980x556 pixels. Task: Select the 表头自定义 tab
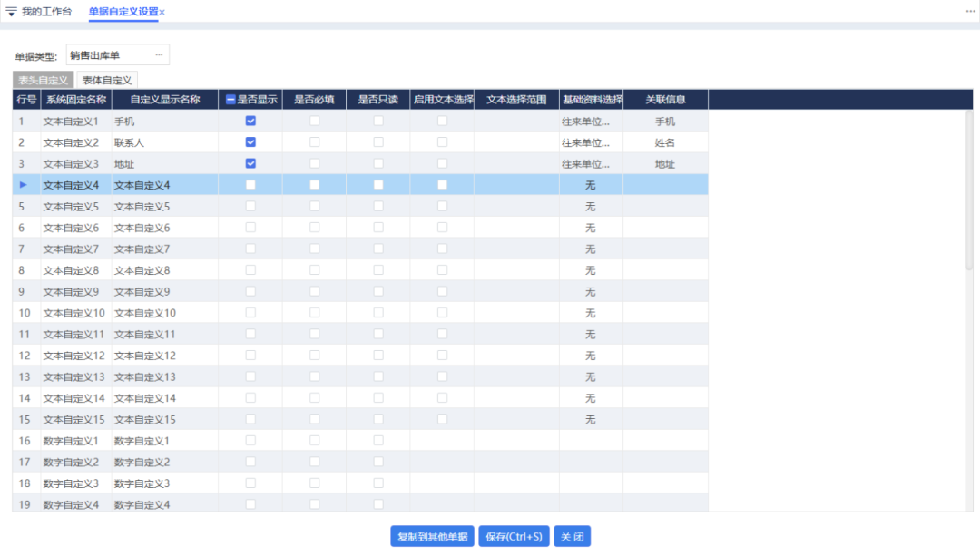(44, 81)
